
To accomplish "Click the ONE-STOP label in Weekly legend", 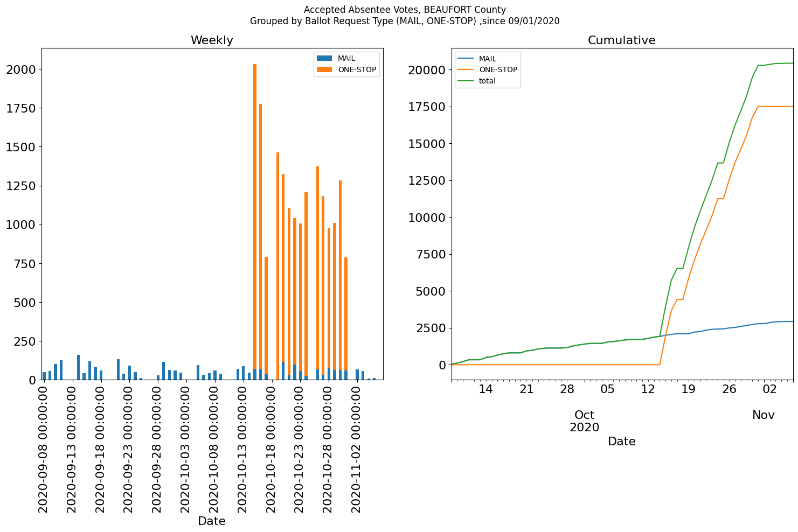I will [x=357, y=69].
